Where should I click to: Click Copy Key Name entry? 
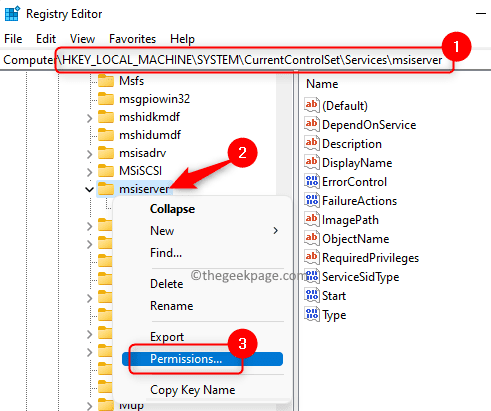(192, 390)
